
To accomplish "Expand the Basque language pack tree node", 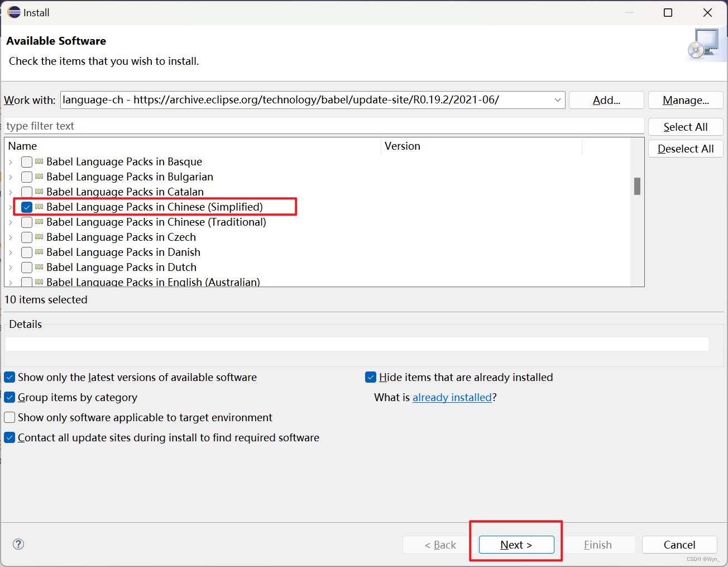I will pyautogui.click(x=11, y=162).
